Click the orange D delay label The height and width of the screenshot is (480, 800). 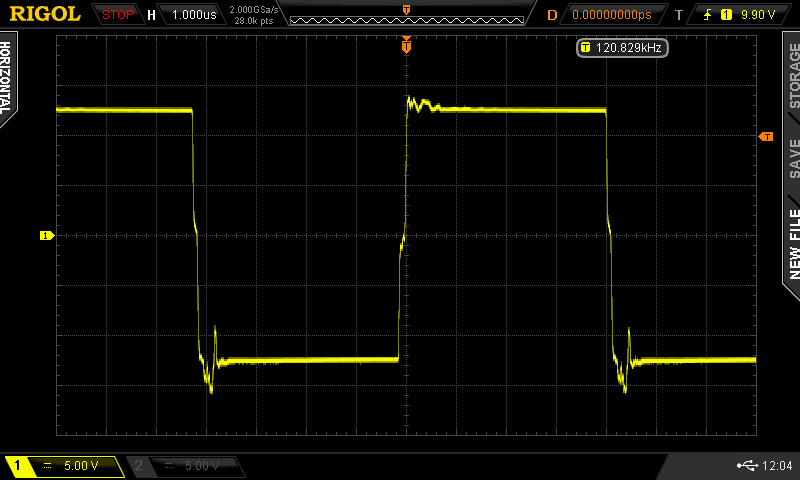tap(551, 15)
